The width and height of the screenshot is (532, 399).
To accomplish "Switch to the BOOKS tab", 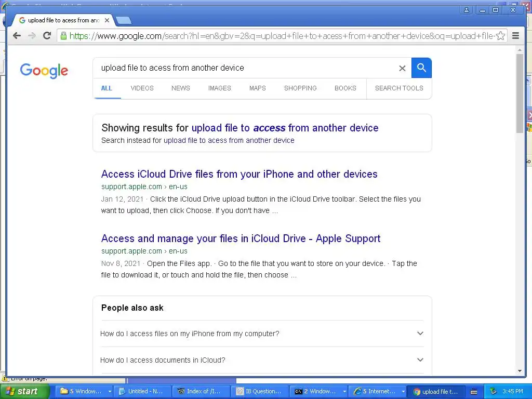I will pos(345,88).
